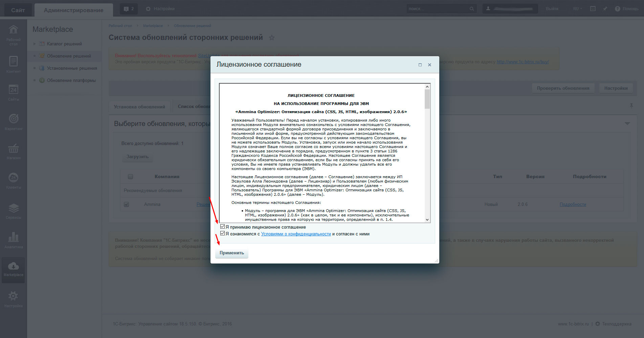Click the Настройки button near updates
The image size is (644, 338).
click(616, 88)
